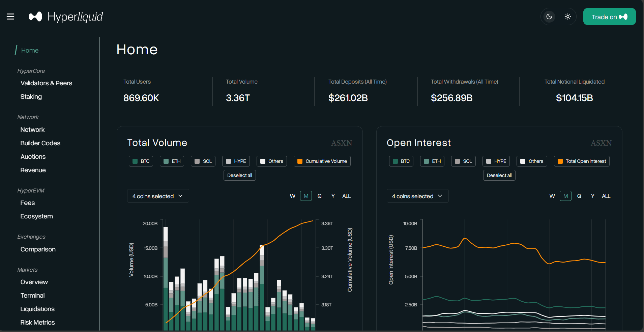Click the Trade on Hyperliquid button
Image resolution: width=644 pixels, height=332 pixels.
pyautogui.click(x=609, y=17)
